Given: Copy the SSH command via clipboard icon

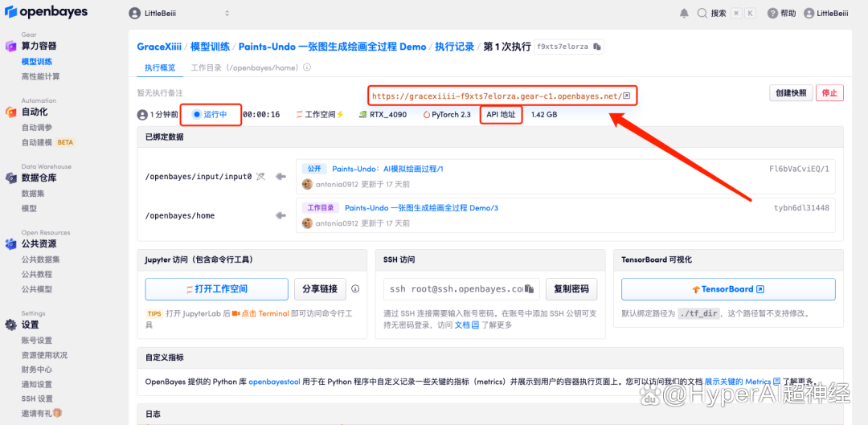Looking at the screenshot, I should click(534, 289).
